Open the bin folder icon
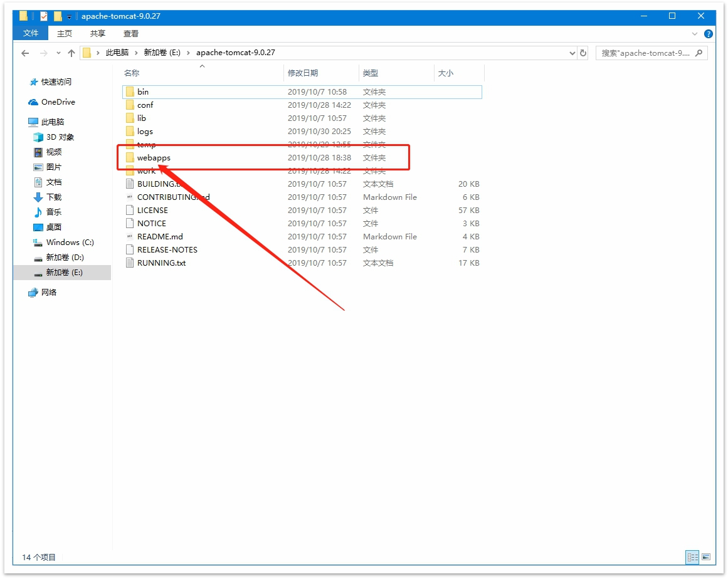The height and width of the screenshot is (579, 728). tap(130, 92)
